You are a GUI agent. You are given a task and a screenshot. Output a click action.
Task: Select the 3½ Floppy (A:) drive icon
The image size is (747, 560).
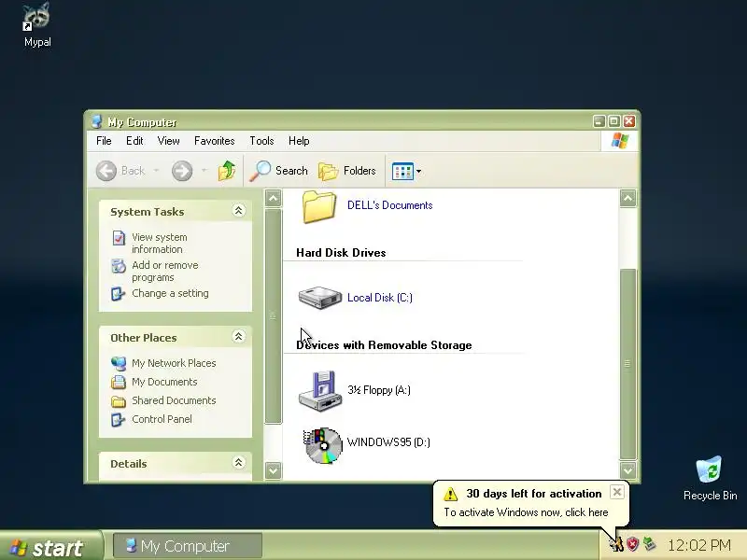319,390
